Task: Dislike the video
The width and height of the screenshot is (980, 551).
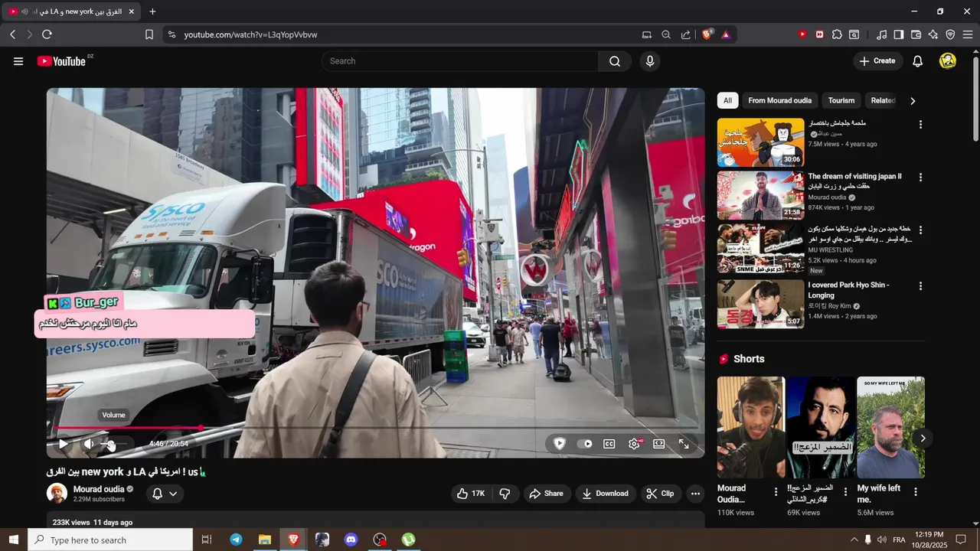Action: click(505, 494)
